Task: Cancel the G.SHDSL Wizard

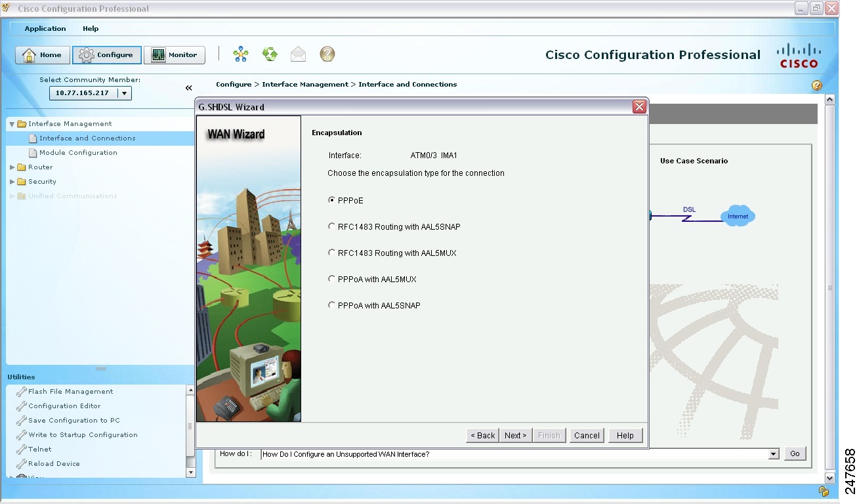Action: pyautogui.click(x=587, y=435)
